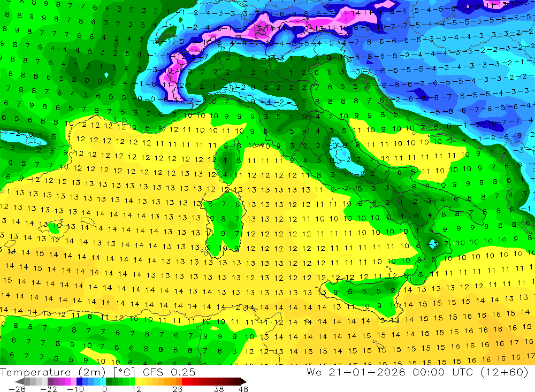The width and height of the screenshot is (535, 392).
Task: Click the "GFS 0.25" model label
Action: [169, 372]
